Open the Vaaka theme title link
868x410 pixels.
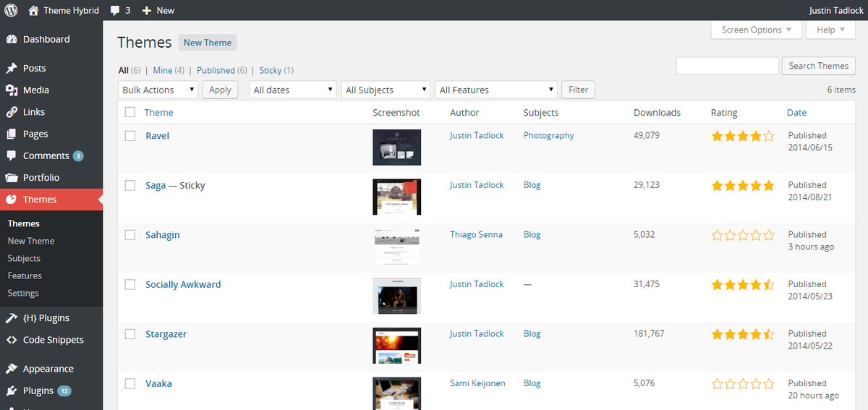pyautogui.click(x=158, y=383)
